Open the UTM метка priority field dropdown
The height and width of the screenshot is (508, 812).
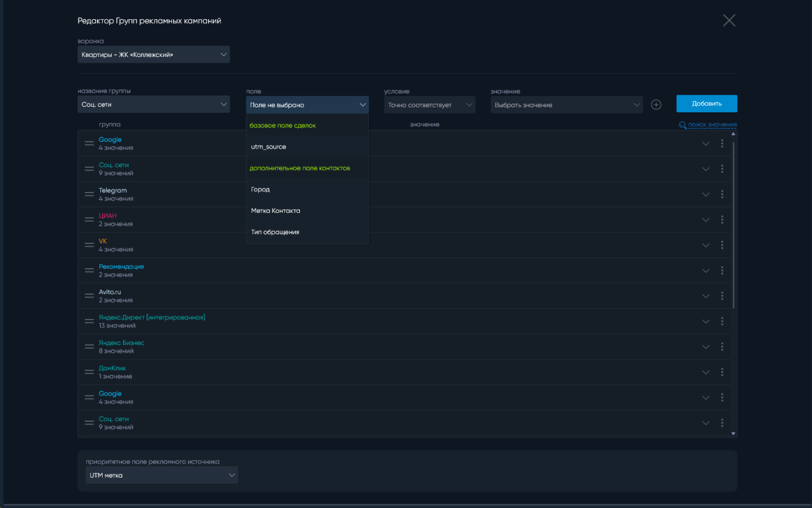[161, 475]
